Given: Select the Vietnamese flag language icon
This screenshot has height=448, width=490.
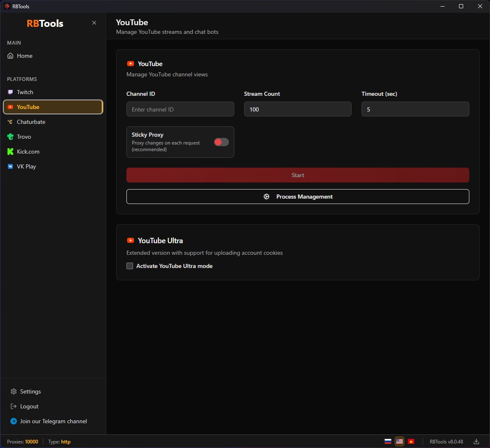Looking at the screenshot, I should click(411, 441).
